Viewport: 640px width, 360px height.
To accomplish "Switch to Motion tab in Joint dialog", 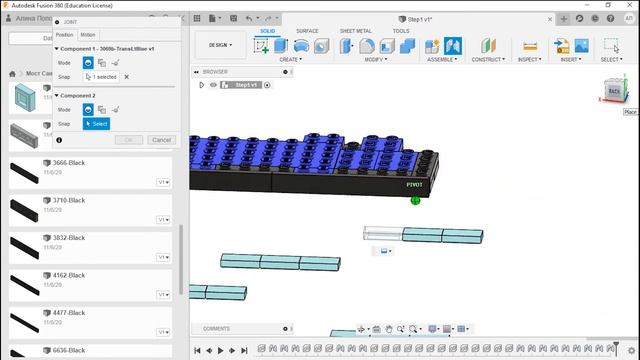I will coord(88,35).
